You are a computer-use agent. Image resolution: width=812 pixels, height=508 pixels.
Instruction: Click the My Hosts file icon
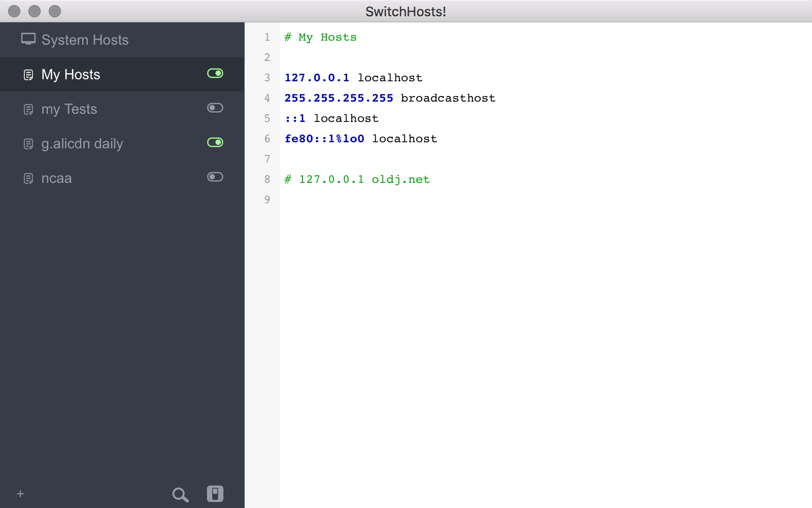click(28, 75)
